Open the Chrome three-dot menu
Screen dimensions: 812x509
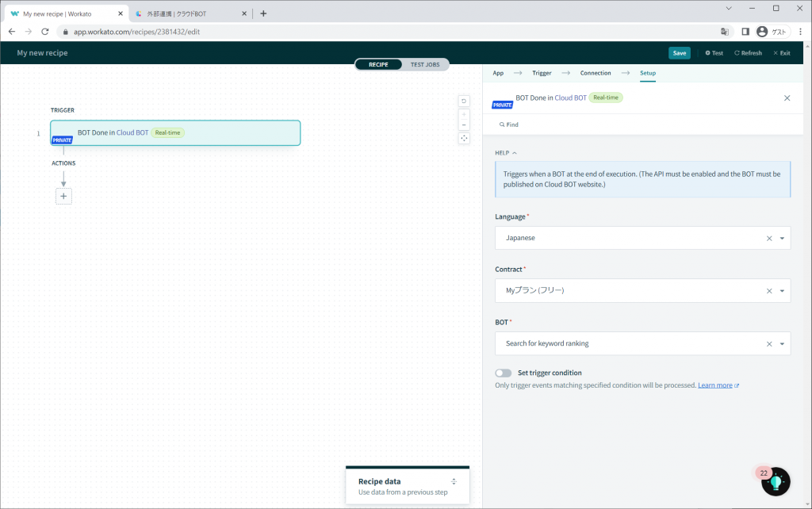801,32
